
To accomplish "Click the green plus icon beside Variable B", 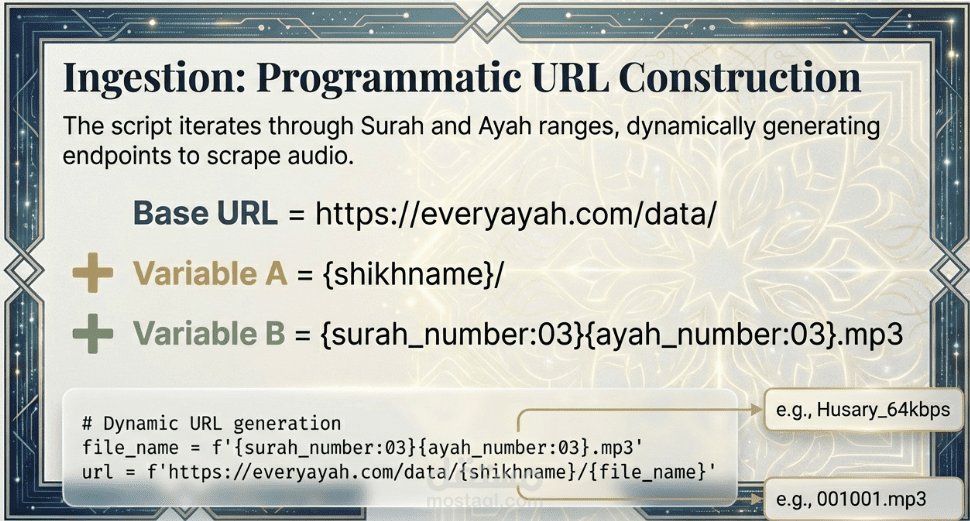I will tap(93, 334).
